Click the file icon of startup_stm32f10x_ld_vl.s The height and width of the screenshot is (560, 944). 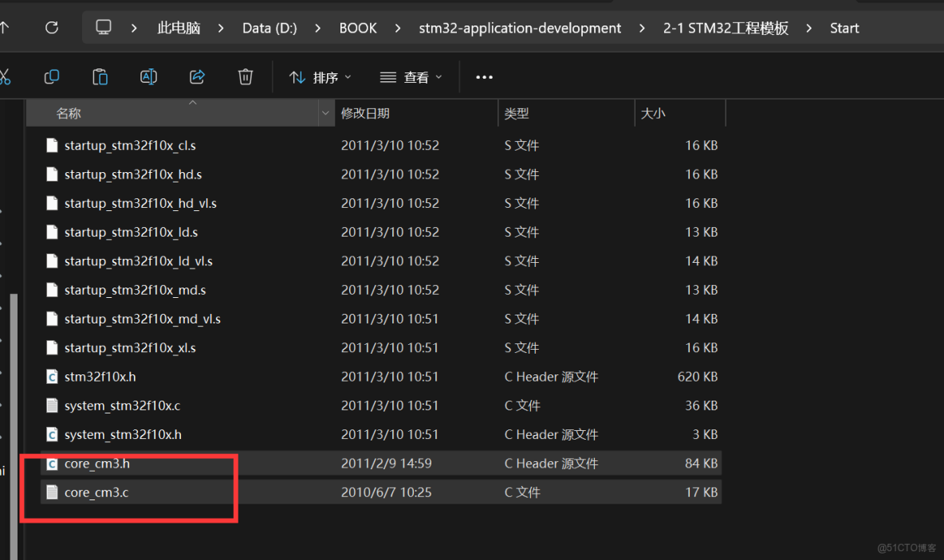(x=53, y=261)
